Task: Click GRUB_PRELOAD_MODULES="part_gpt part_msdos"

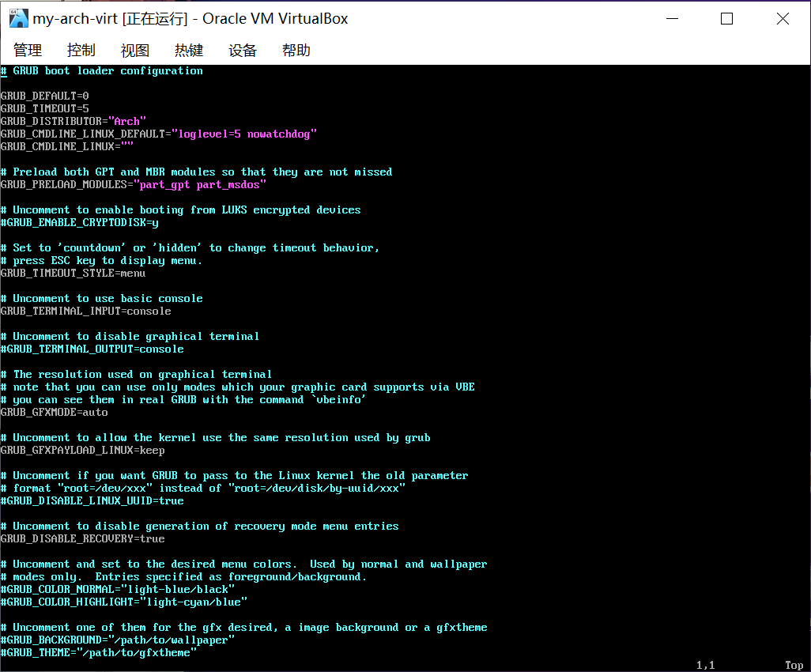Action: (133, 184)
